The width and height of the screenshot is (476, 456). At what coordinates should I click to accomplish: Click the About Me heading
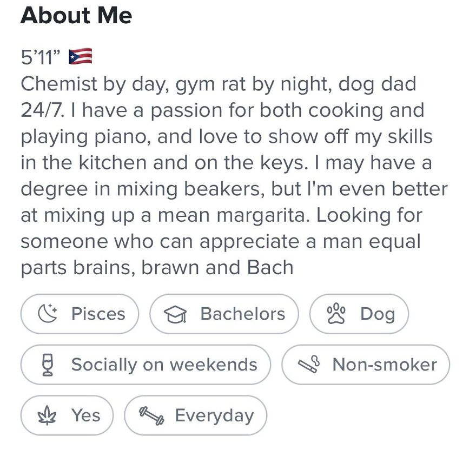tap(76, 16)
